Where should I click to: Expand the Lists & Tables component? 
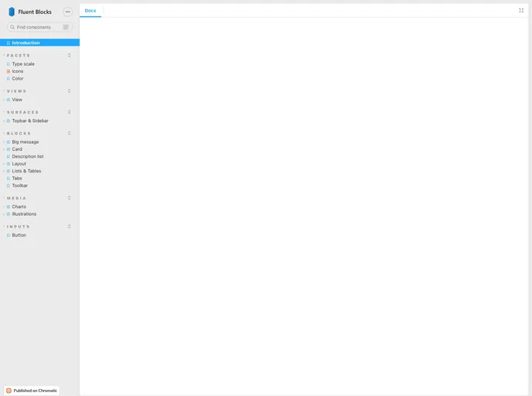click(x=26, y=172)
